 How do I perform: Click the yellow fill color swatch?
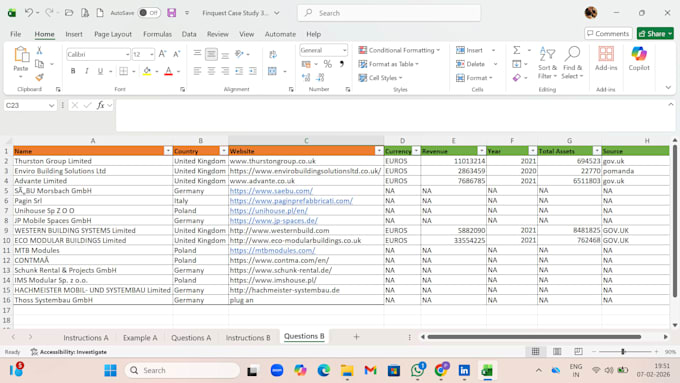(147, 71)
